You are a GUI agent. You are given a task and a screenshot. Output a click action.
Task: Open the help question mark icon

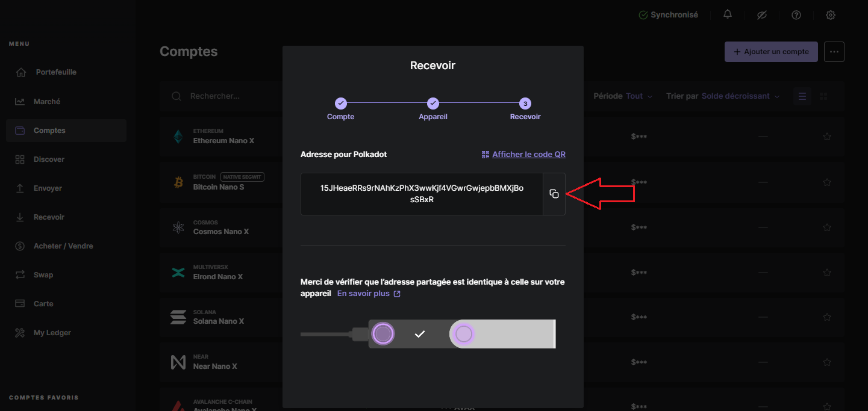point(796,15)
